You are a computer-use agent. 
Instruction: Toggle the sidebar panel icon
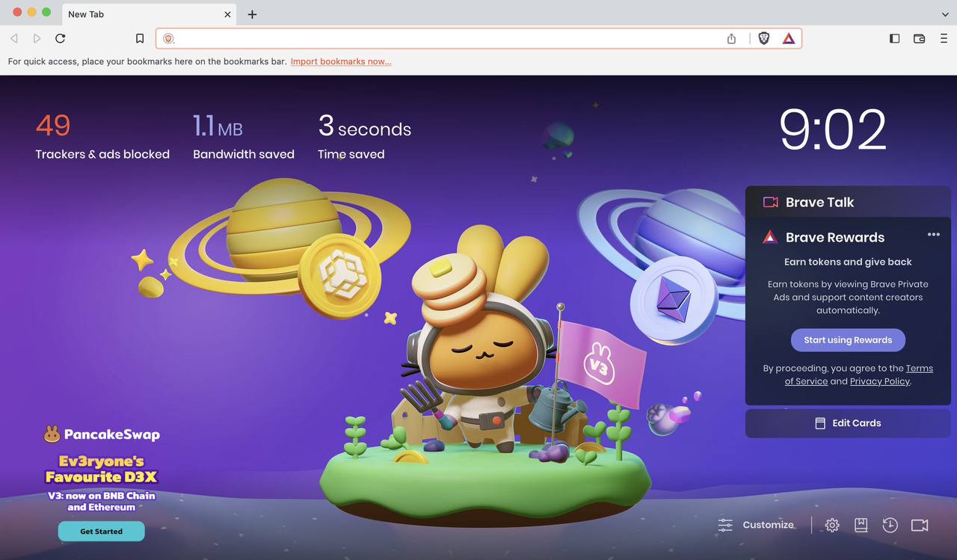click(894, 38)
